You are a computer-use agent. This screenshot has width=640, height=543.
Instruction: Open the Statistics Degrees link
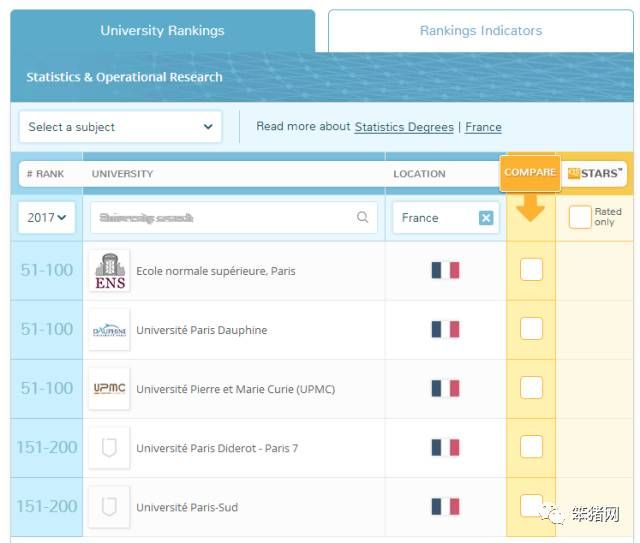(404, 127)
